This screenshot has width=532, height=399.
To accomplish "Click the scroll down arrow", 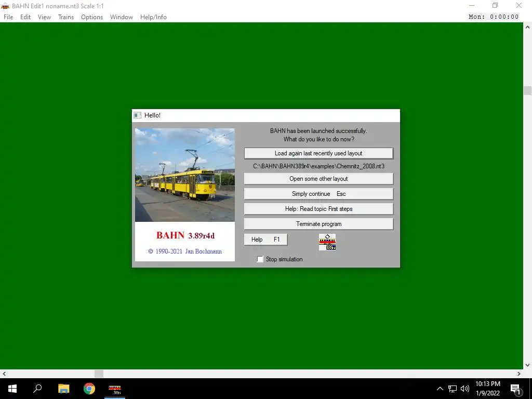I will [527, 365].
